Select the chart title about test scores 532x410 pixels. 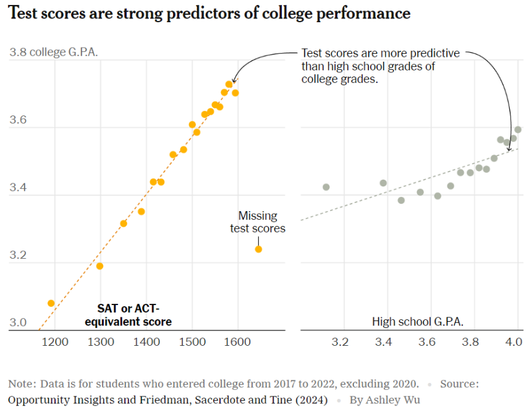(x=209, y=14)
